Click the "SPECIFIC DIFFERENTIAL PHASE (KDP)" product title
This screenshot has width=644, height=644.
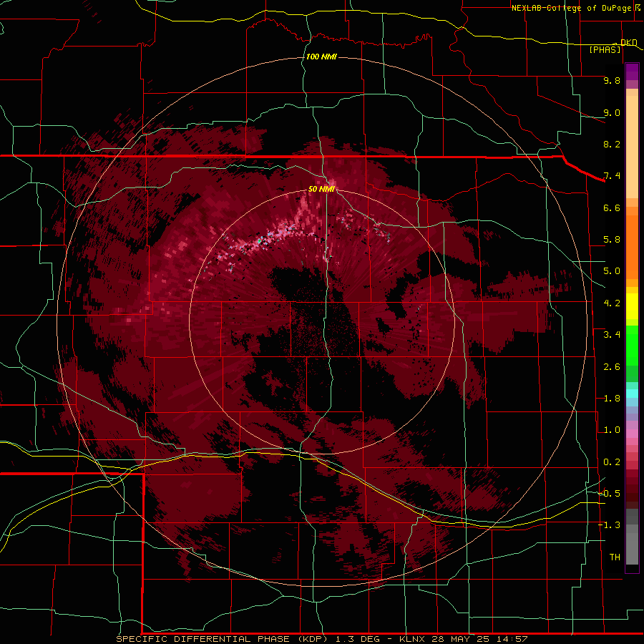click(223, 639)
